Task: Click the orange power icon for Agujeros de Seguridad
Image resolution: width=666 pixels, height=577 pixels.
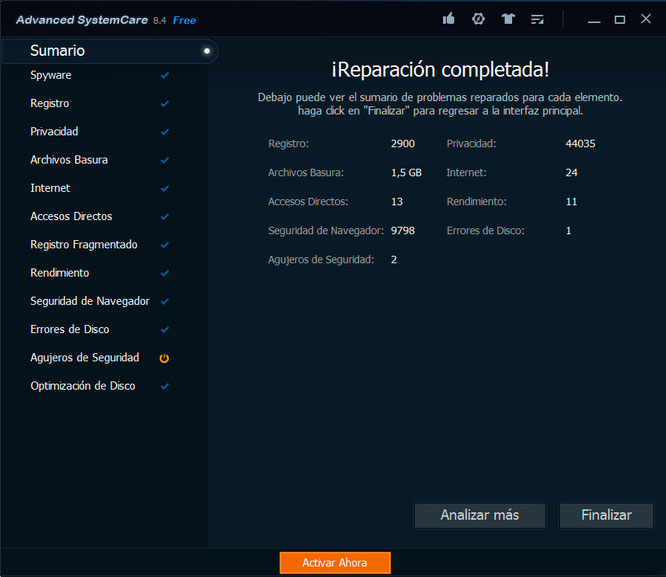Action: (164, 358)
